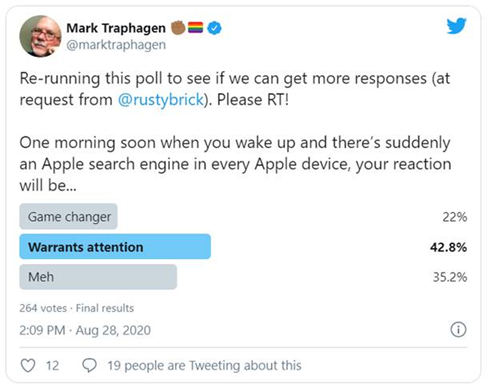Click the blue verified checkmark badge

click(214, 28)
